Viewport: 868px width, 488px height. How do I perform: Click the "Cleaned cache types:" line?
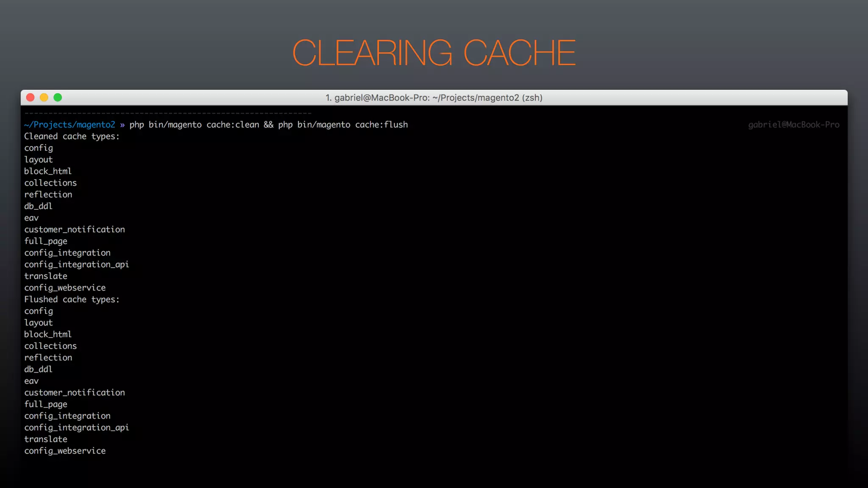click(72, 136)
